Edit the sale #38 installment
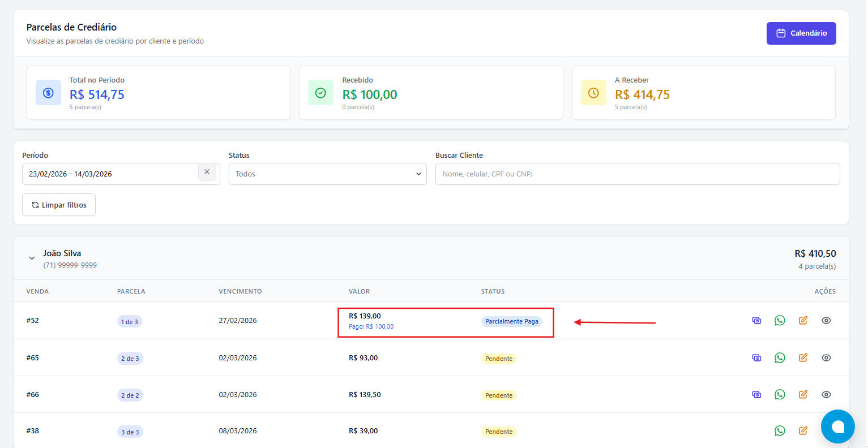This screenshot has width=868, height=448. click(803, 431)
